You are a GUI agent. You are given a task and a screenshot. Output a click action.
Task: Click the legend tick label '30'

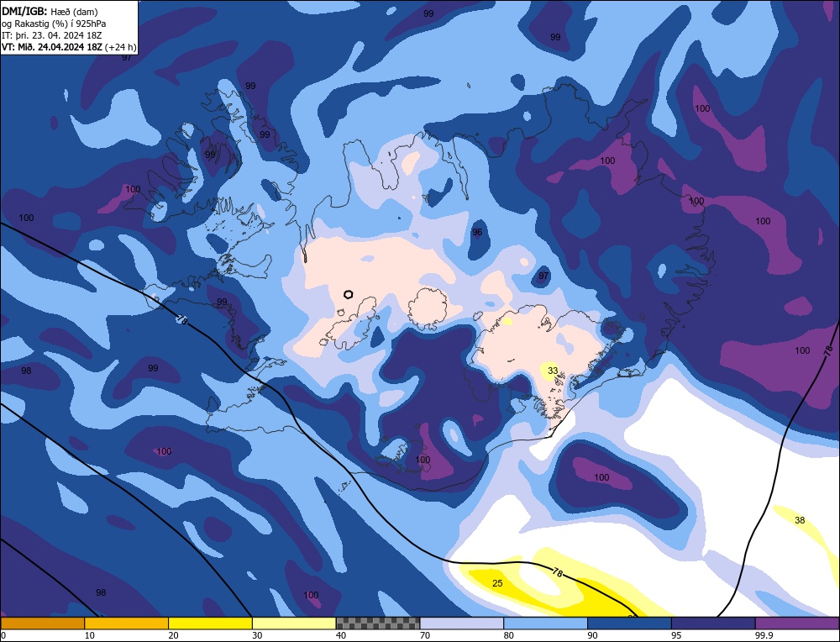(258, 635)
